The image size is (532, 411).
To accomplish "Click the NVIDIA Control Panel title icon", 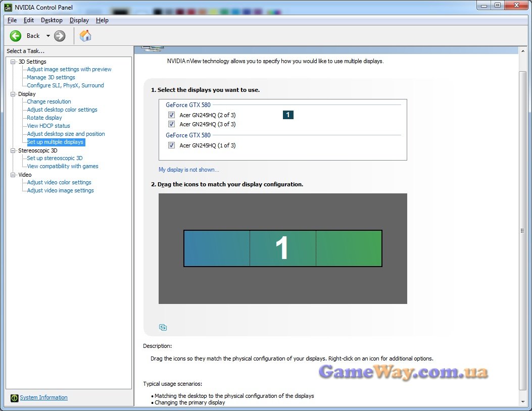I will [8, 7].
